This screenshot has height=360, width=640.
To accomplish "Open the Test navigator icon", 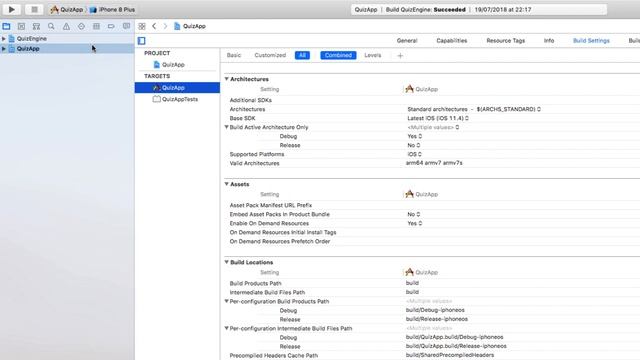I will click(x=81, y=26).
